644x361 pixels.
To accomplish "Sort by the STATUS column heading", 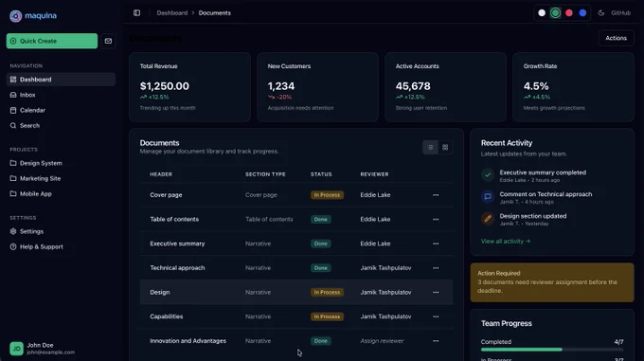I will (x=321, y=174).
